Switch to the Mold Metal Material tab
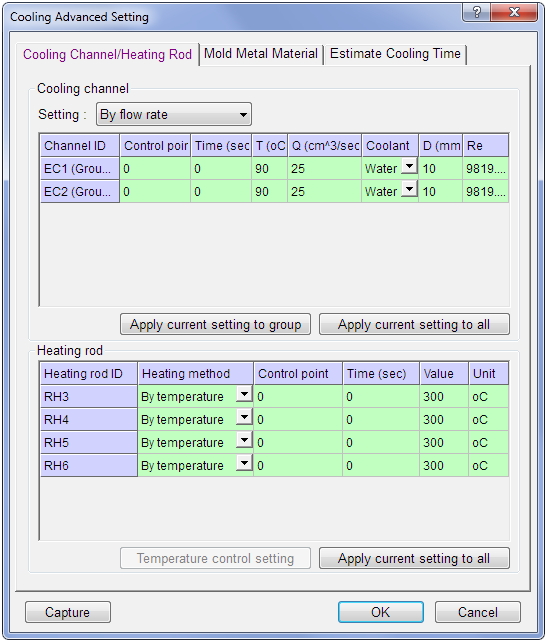The width and height of the screenshot is (547, 642). (261, 54)
